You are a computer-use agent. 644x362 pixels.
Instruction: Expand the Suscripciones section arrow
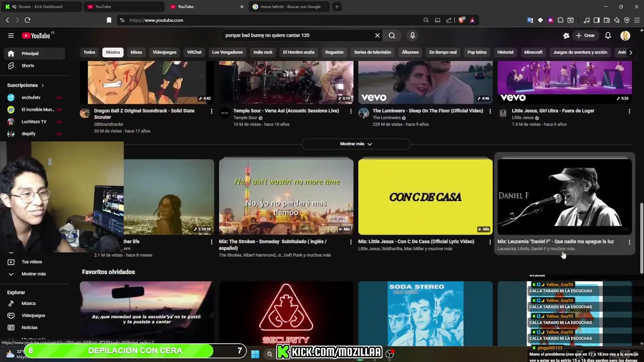coord(42,85)
